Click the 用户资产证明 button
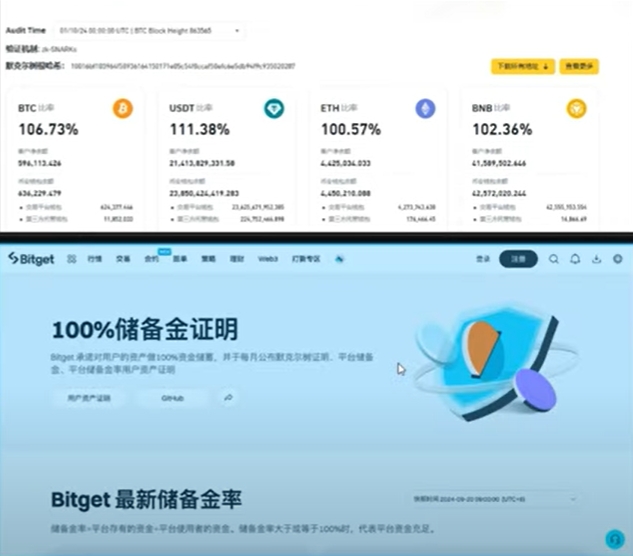 click(89, 398)
